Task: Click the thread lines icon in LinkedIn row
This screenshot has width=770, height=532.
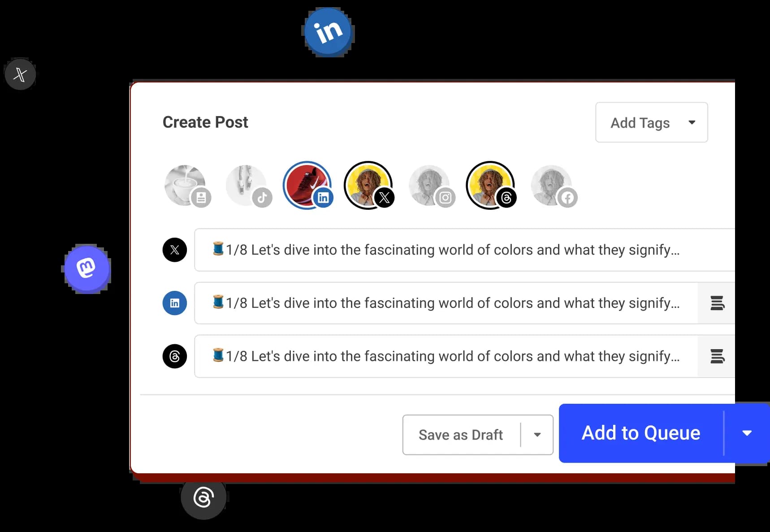Action: [x=717, y=303]
